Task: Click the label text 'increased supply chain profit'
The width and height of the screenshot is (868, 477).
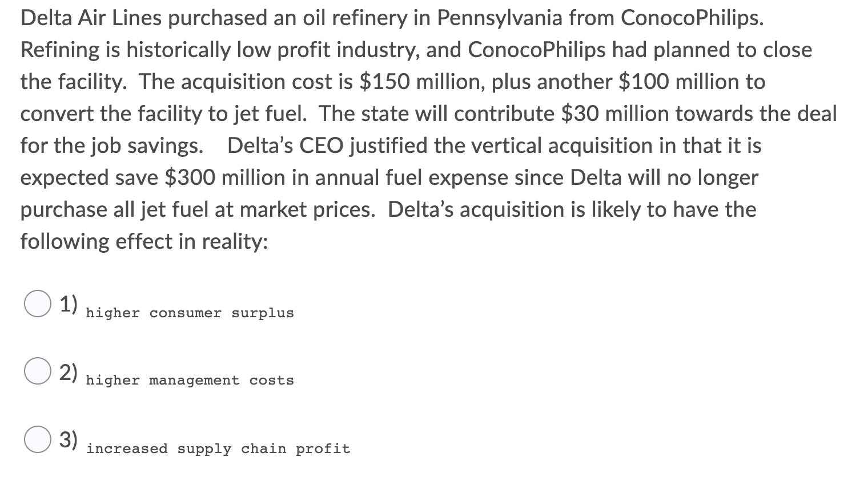Action: [x=218, y=448]
